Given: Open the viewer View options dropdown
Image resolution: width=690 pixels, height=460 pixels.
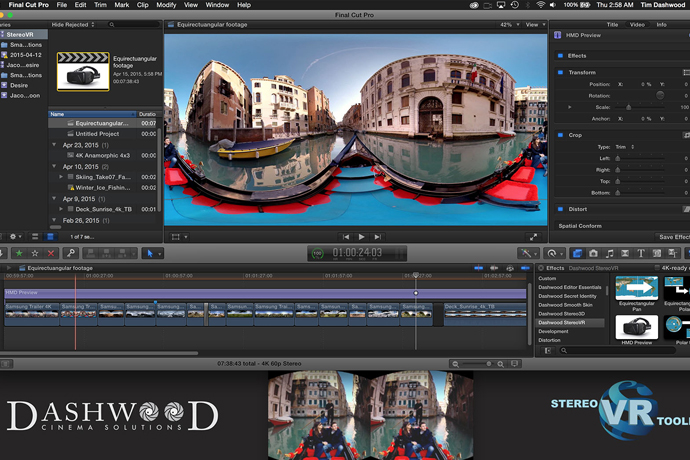Looking at the screenshot, I should (536, 25).
